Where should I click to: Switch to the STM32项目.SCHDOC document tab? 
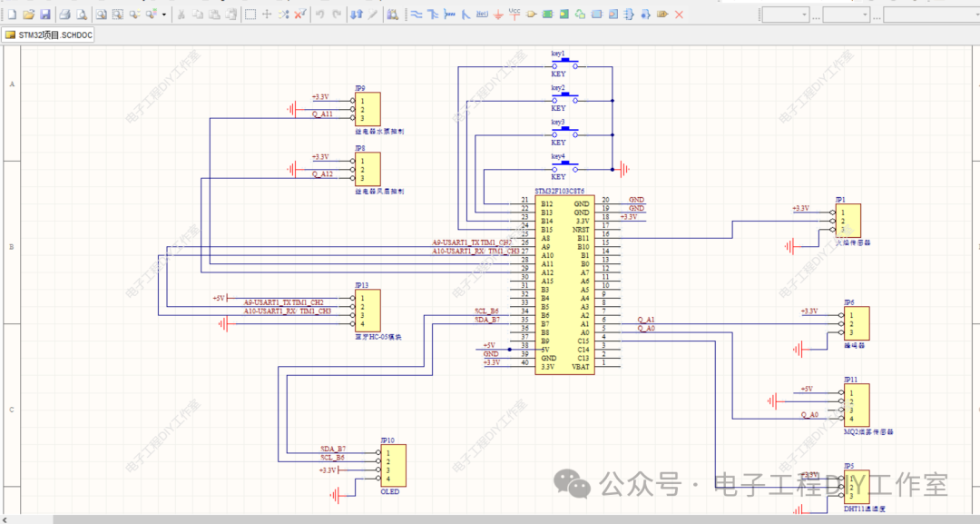48,35
